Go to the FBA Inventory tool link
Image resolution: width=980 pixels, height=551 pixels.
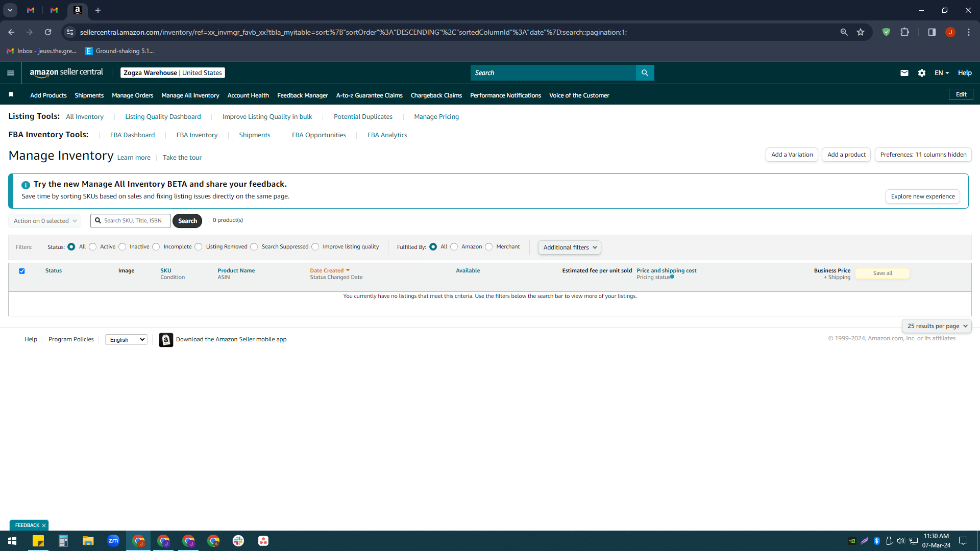(197, 135)
